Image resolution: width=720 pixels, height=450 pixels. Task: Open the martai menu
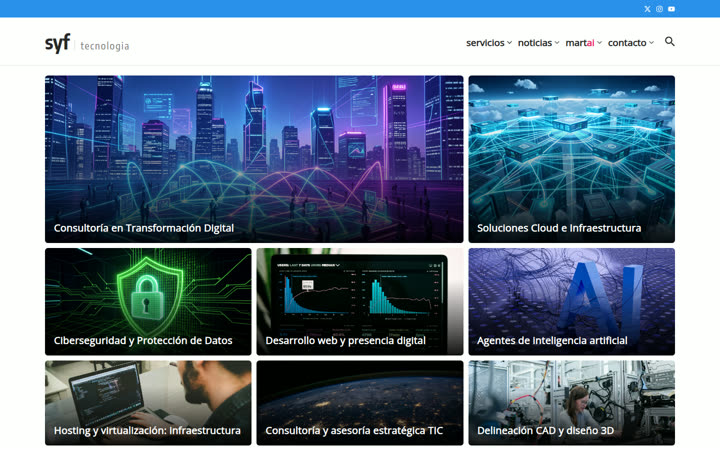(579, 43)
